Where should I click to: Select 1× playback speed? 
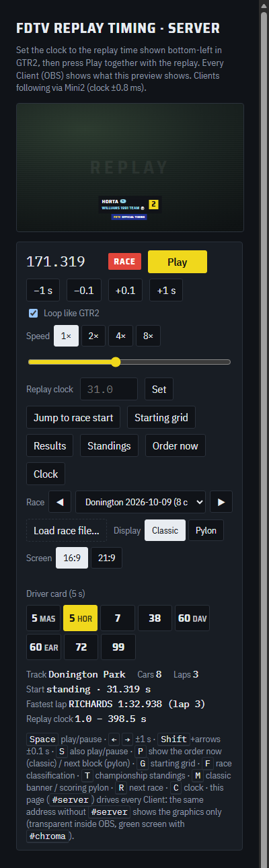click(x=66, y=336)
